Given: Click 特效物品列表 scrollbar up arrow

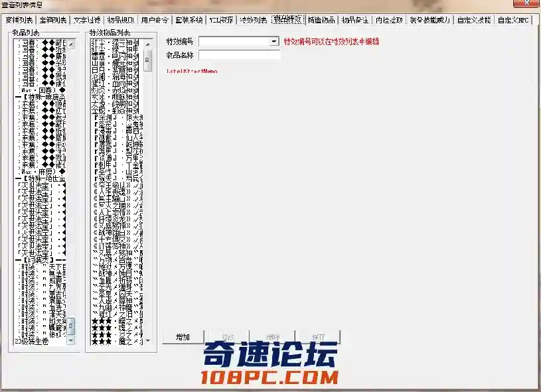Looking at the screenshot, I should click(147, 44).
